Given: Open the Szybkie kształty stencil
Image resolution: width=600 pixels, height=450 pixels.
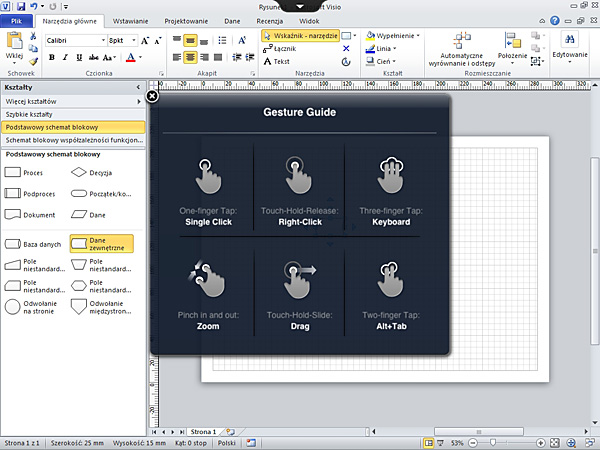Looking at the screenshot, I should click(73, 114).
